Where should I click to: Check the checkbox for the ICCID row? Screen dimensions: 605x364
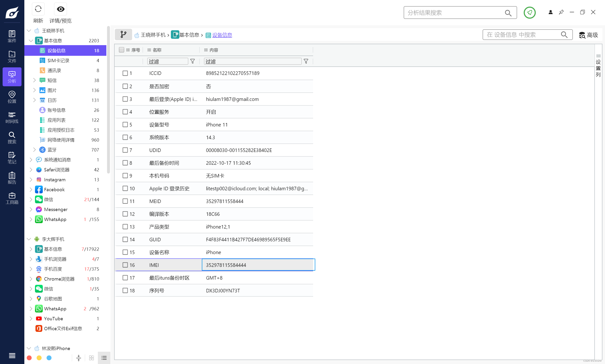[125, 73]
